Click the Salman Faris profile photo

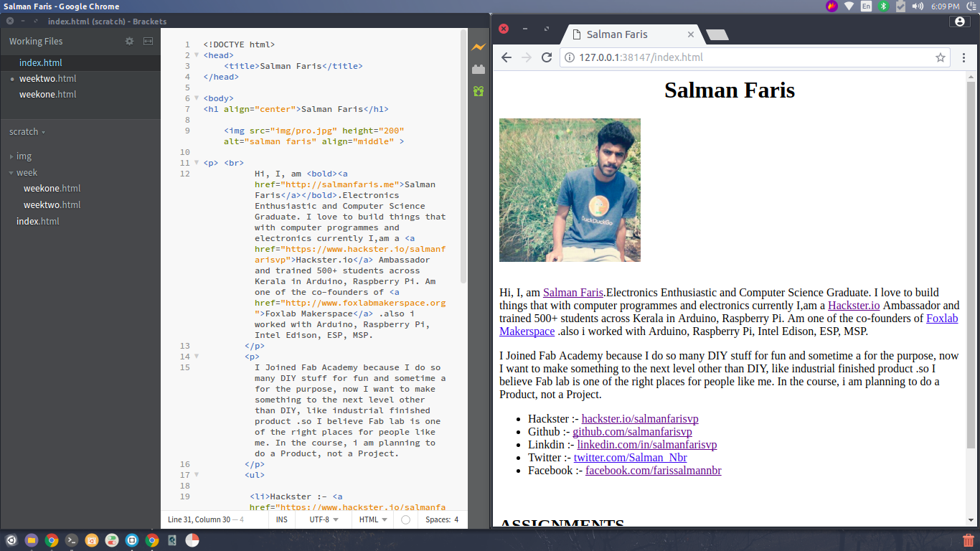570,190
